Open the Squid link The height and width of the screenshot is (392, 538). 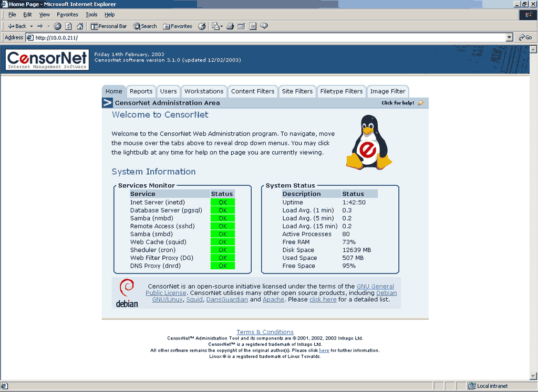coord(194,300)
